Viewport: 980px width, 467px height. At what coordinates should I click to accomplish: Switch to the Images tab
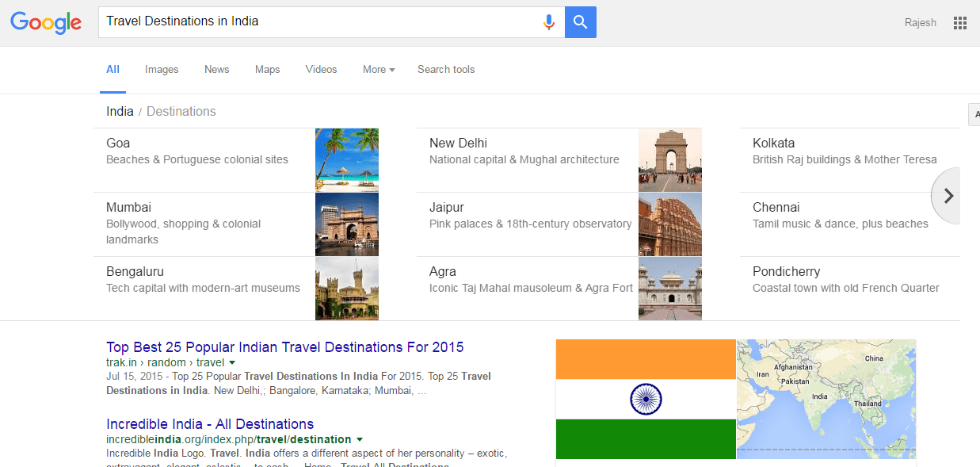[162, 70]
